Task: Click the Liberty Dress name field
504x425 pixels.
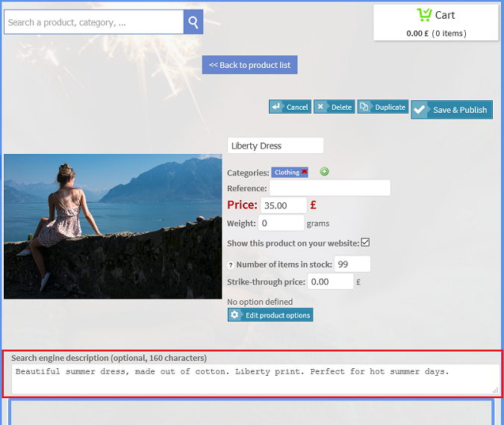Action: tap(276, 146)
